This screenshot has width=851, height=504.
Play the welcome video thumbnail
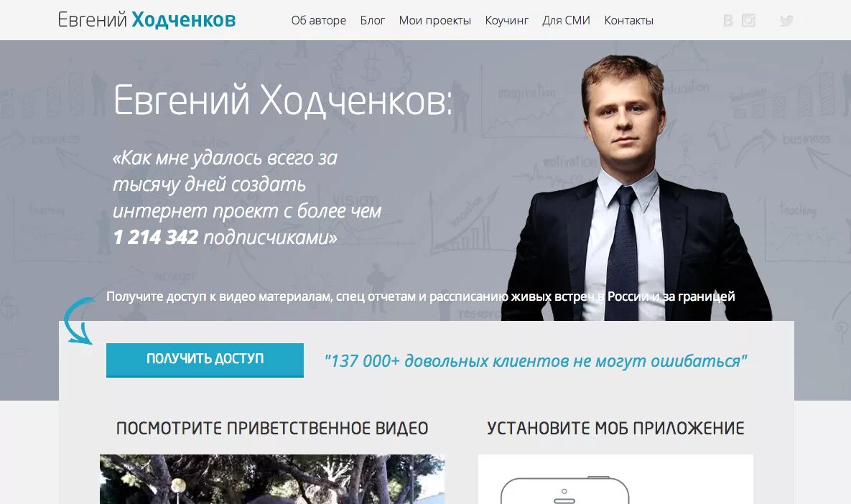click(272, 479)
